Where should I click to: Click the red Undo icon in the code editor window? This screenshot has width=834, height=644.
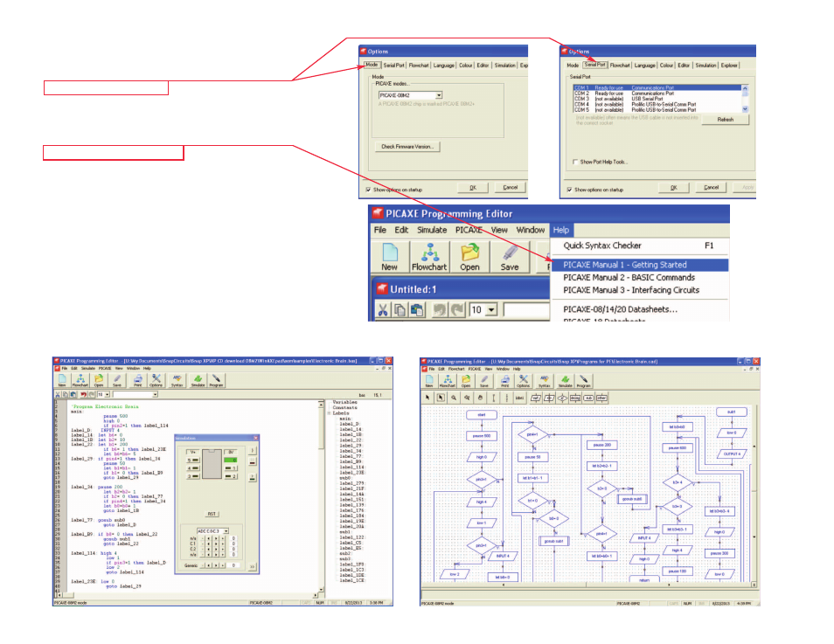point(84,395)
